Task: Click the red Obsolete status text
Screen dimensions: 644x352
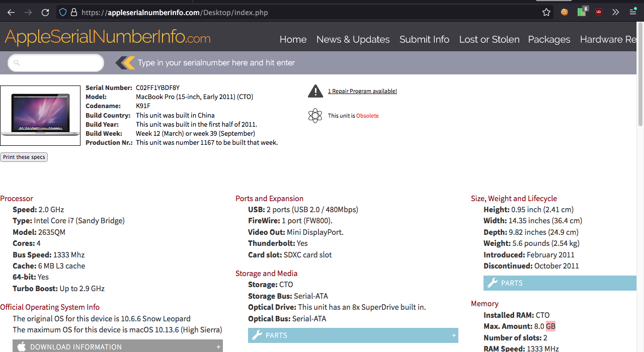Action: pyautogui.click(x=367, y=116)
